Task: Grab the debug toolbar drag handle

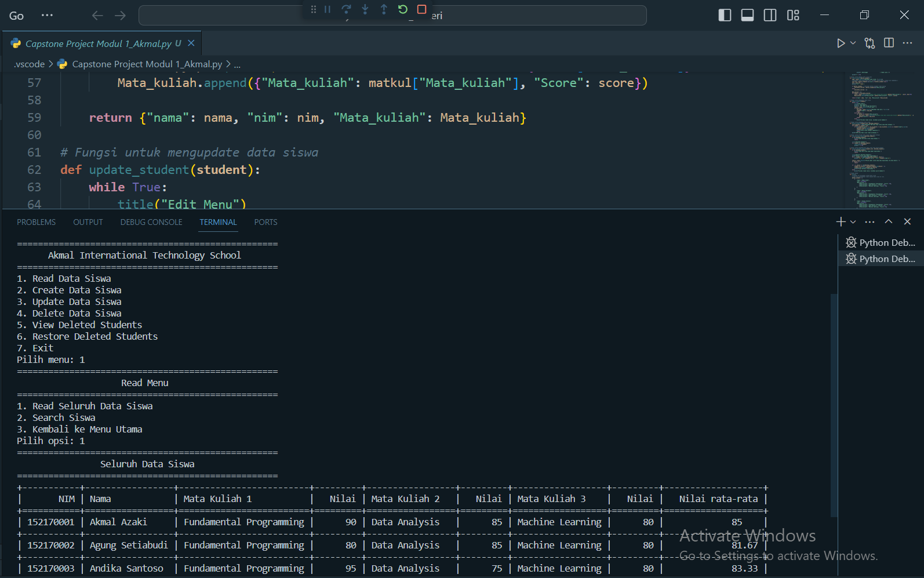Action: point(314,9)
